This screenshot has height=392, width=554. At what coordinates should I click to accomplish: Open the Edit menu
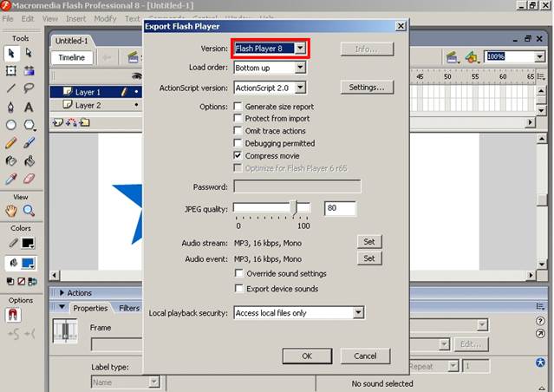tap(28, 18)
